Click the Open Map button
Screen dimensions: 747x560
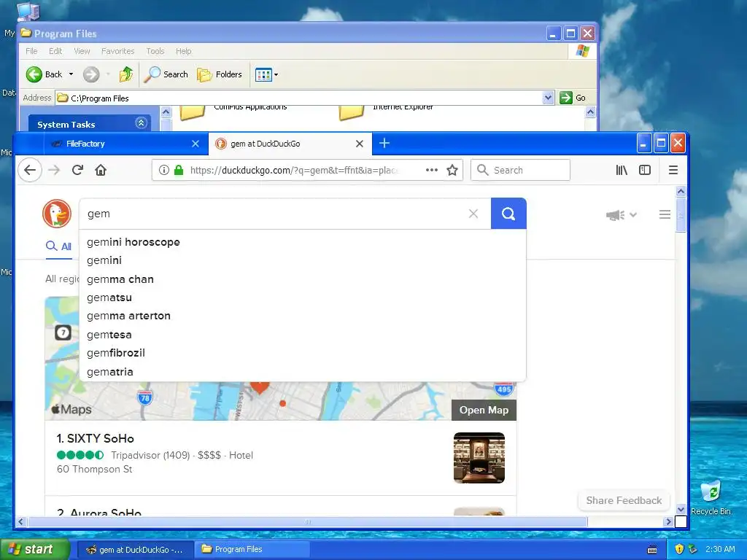484,410
